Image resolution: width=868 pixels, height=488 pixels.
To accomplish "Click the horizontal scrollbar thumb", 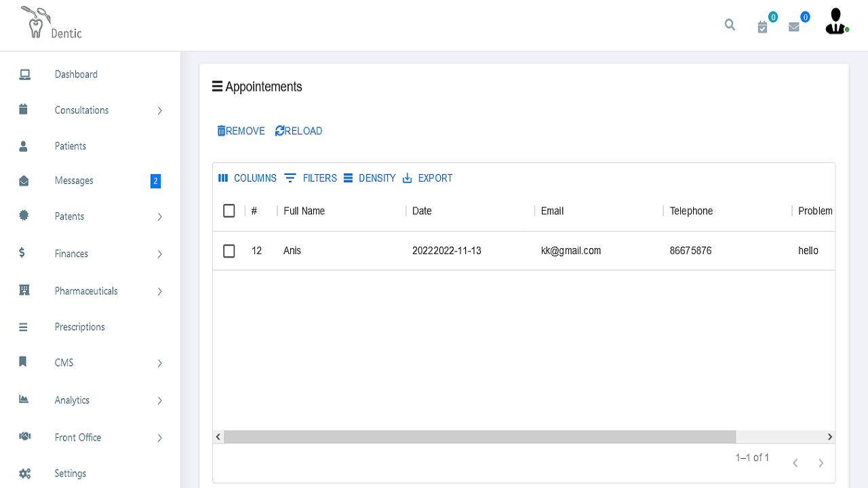I will pyautogui.click(x=479, y=437).
